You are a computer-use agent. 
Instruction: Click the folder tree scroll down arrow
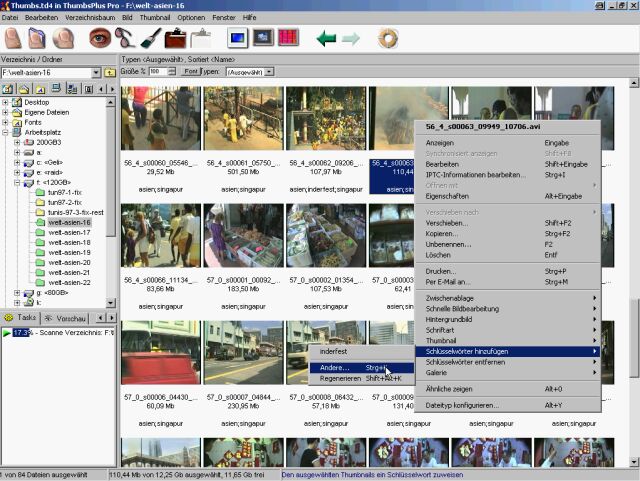click(111, 303)
